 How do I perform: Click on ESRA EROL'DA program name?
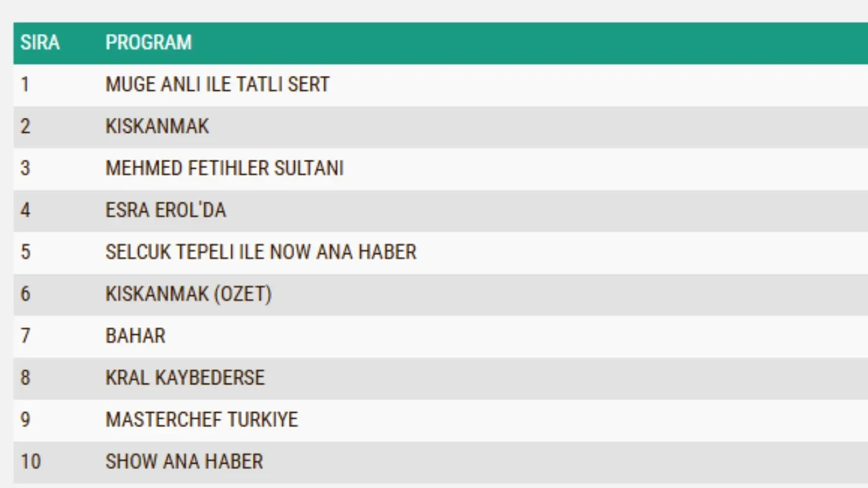coord(165,210)
